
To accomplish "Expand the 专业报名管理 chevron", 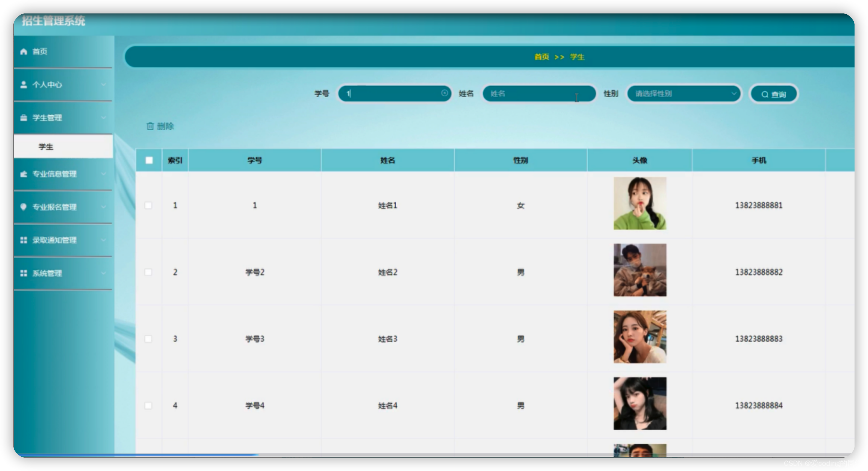I will pos(103,207).
